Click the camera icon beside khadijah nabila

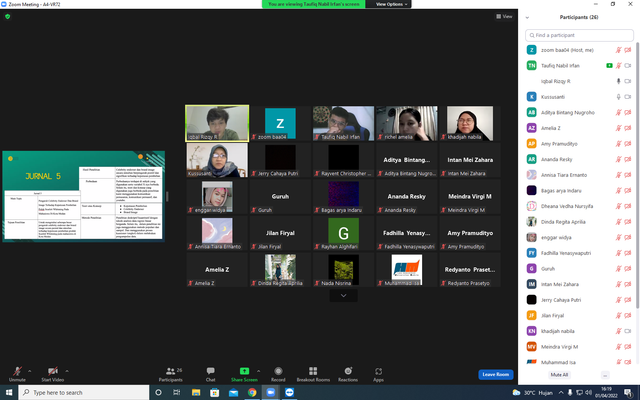(628, 331)
